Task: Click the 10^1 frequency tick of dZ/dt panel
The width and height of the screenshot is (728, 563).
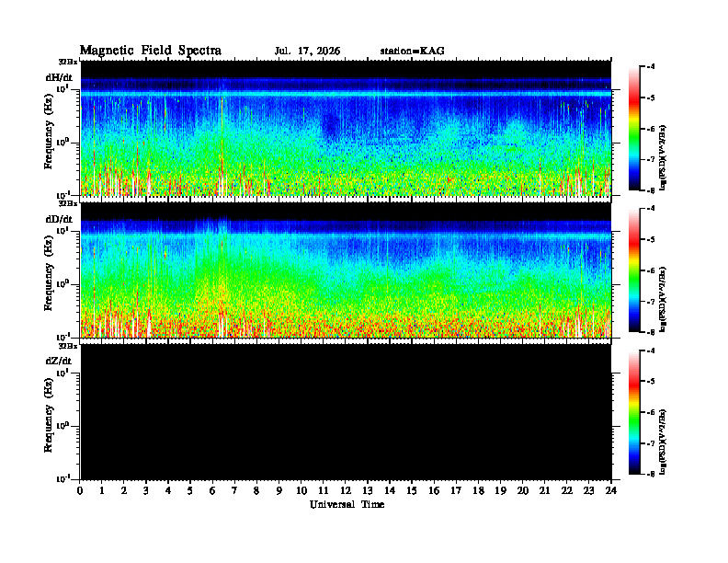Action: (63, 373)
